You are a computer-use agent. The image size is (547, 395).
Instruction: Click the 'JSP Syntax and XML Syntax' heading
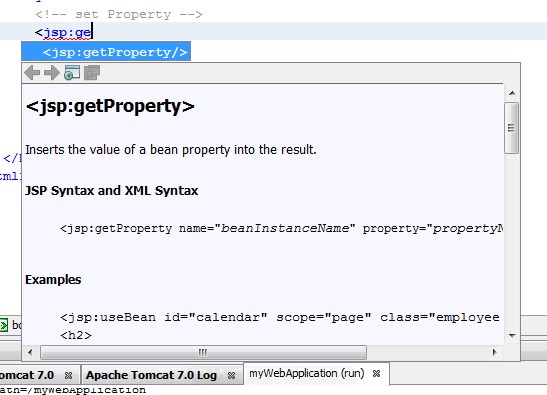coord(112,191)
